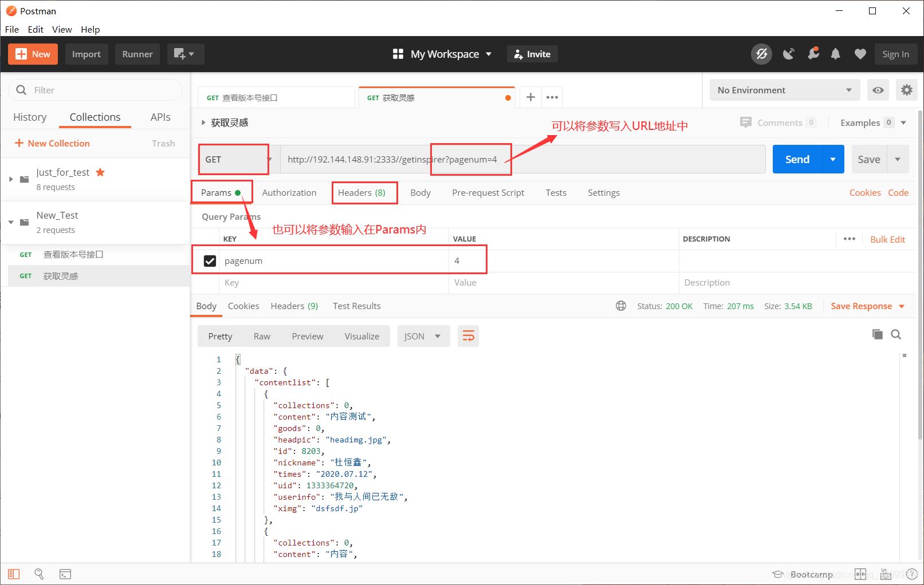Open the tab options three-dots menu
This screenshot has height=585, width=924.
click(x=552, y=97)
